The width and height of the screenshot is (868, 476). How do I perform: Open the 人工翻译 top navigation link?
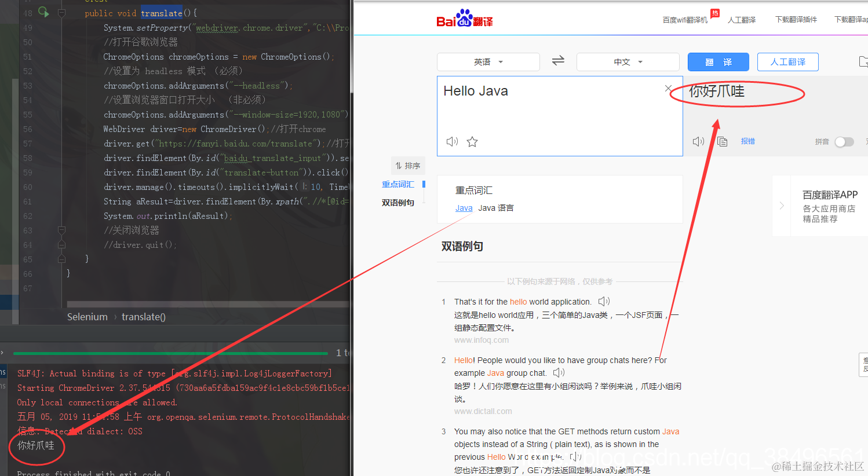coord(742,20)
